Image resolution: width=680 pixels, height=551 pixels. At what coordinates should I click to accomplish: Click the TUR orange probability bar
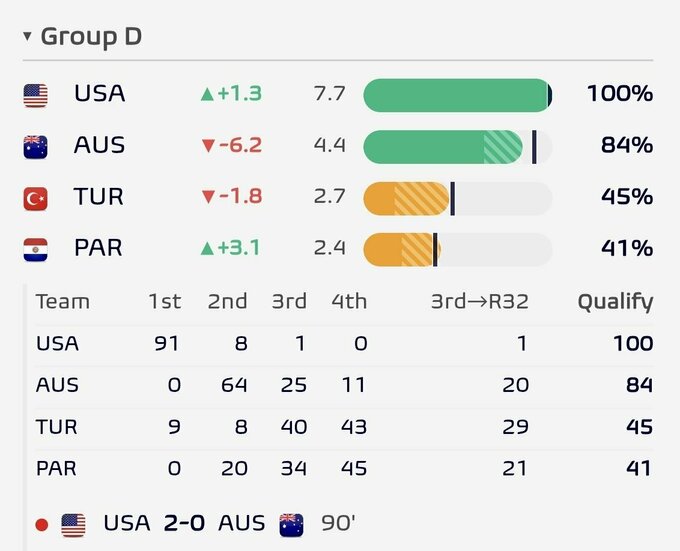(458, 199)
